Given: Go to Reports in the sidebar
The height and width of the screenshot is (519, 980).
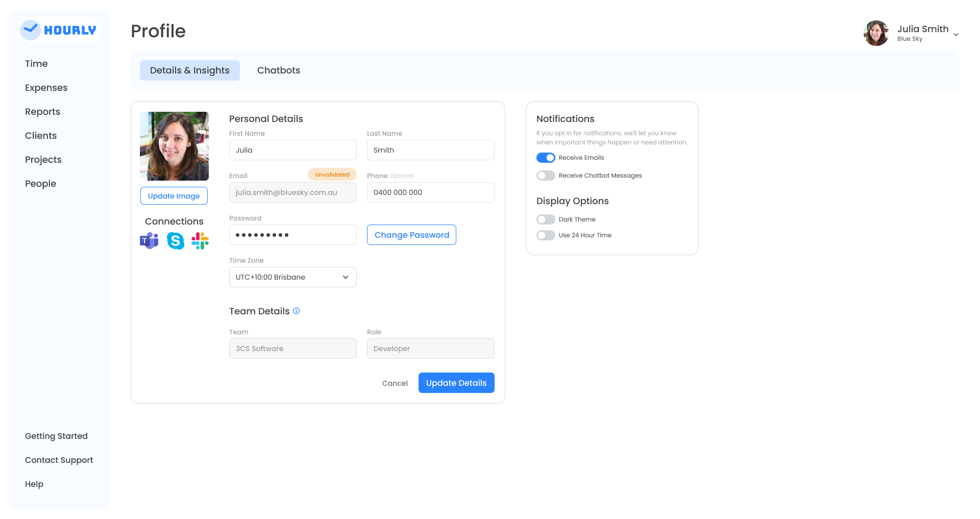Looking at the screenshot, I should pos(43,112).
